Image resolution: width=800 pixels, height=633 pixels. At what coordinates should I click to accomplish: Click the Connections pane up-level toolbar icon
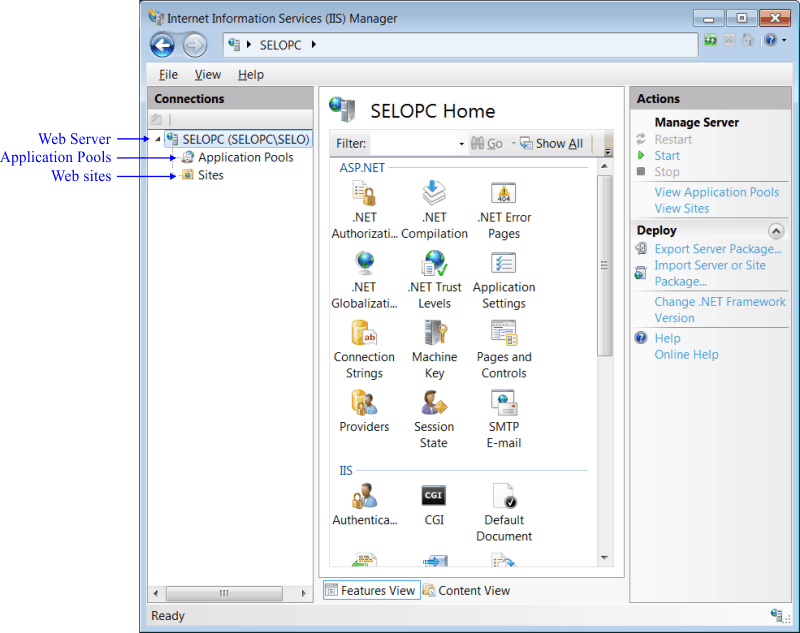coord(156,119)
